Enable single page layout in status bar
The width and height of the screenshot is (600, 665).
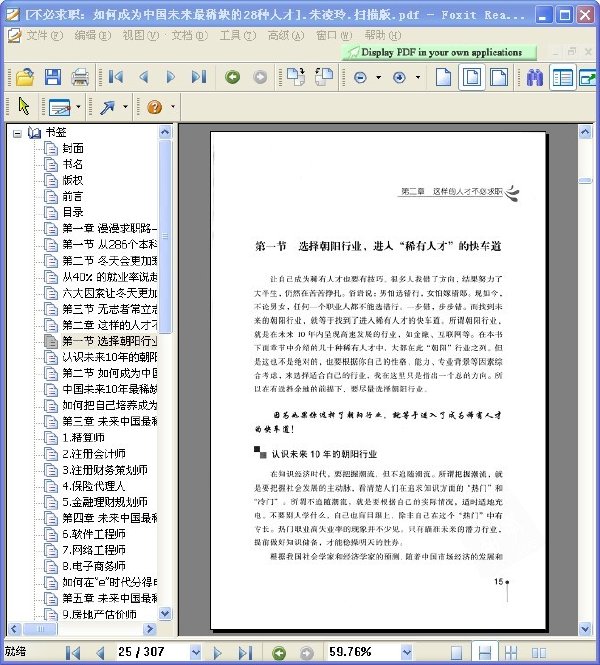pyautogui.click(x=456, y=653)
